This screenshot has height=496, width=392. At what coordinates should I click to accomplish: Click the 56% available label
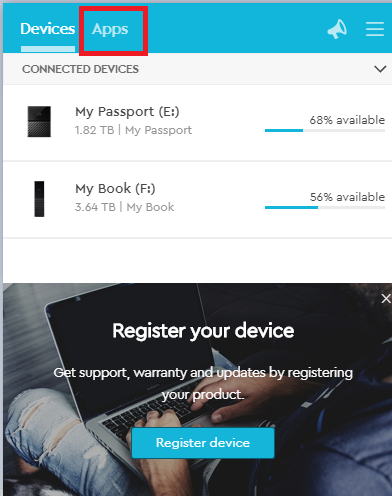tap(347, 197)
